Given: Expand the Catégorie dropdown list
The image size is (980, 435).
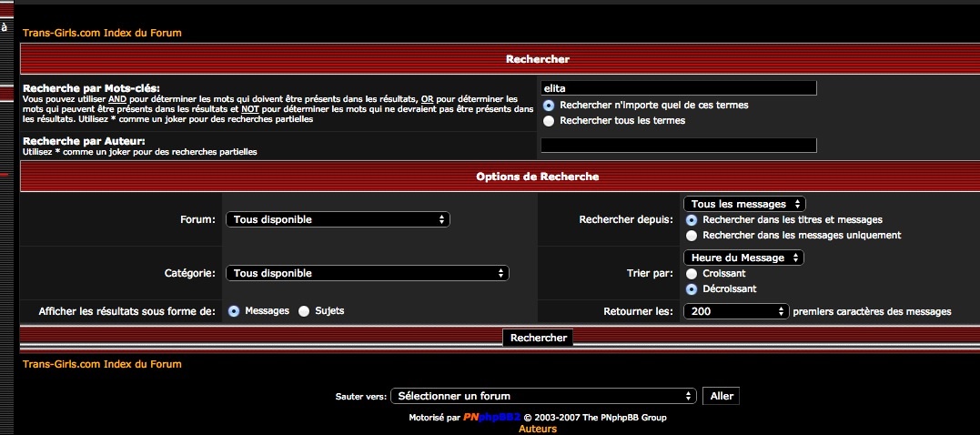Looking at the screenshot, I should click(368, 273).
